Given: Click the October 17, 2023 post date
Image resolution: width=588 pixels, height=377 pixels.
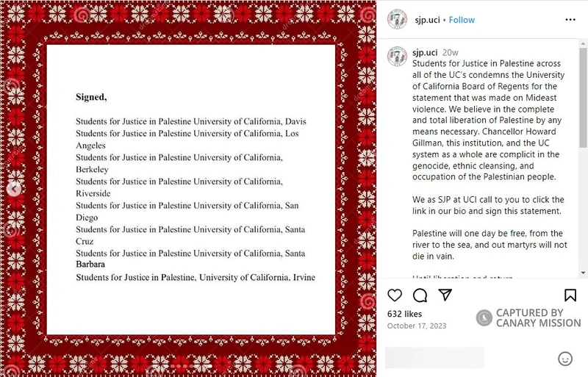Looking at the screenshot, I should pos(416,326).
